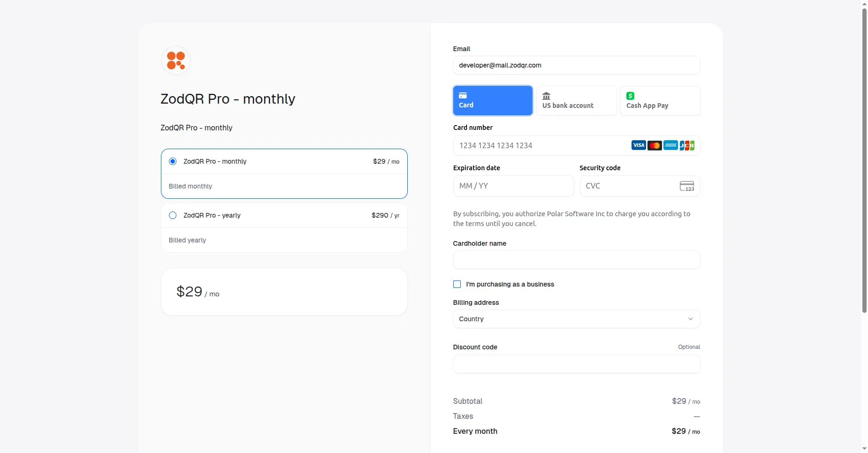The height and width of the screenshot is (453, 868).
Task: Click the "Every month" total label
Action: (475, 431)
